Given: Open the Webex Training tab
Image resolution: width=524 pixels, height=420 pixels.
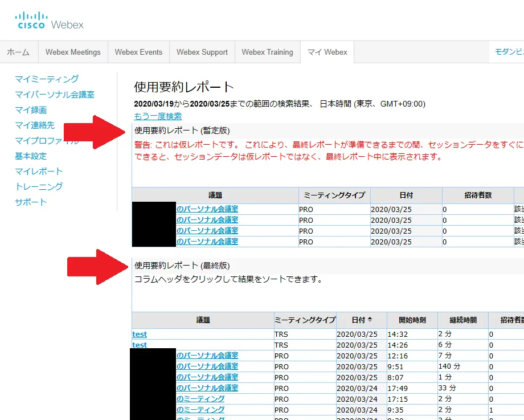Looking at the screenshot, I should tap(267, 52).
